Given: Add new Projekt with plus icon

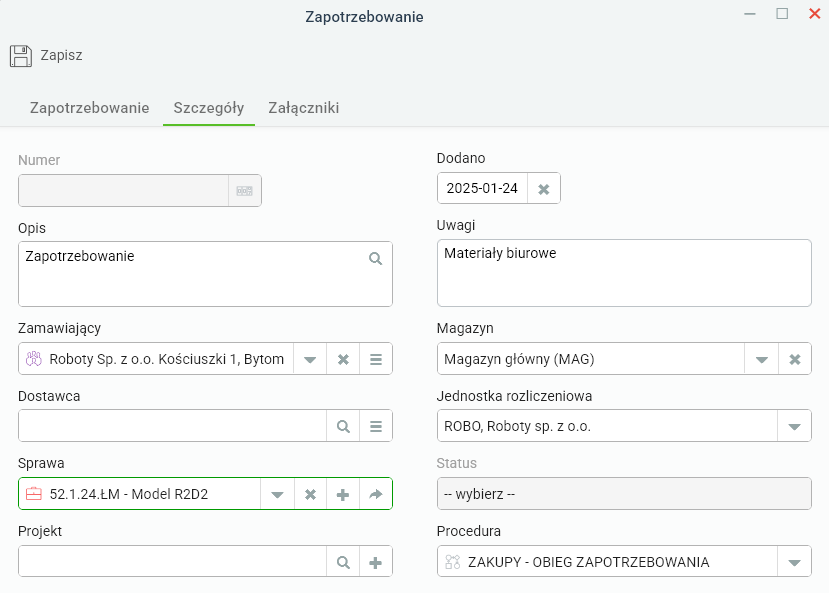Looking at the screenshot, I should click(x=375, y=562).
